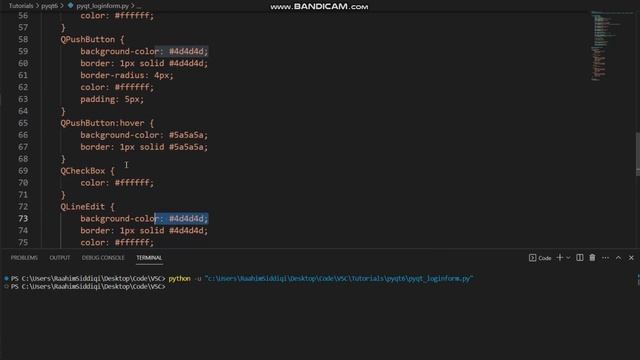Screen dimensions: 640x360
Task: Click the QLineEdit { selector line
Action: pos(87,207)
